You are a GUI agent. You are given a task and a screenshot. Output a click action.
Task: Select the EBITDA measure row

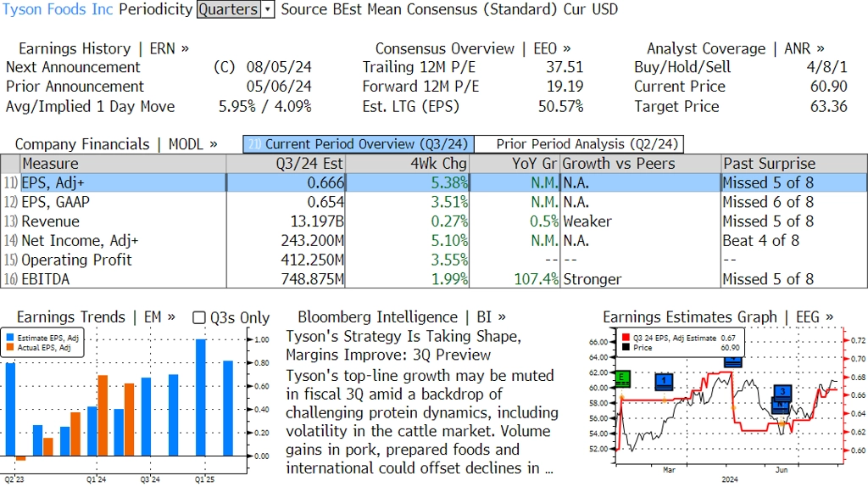click(434, 279)
